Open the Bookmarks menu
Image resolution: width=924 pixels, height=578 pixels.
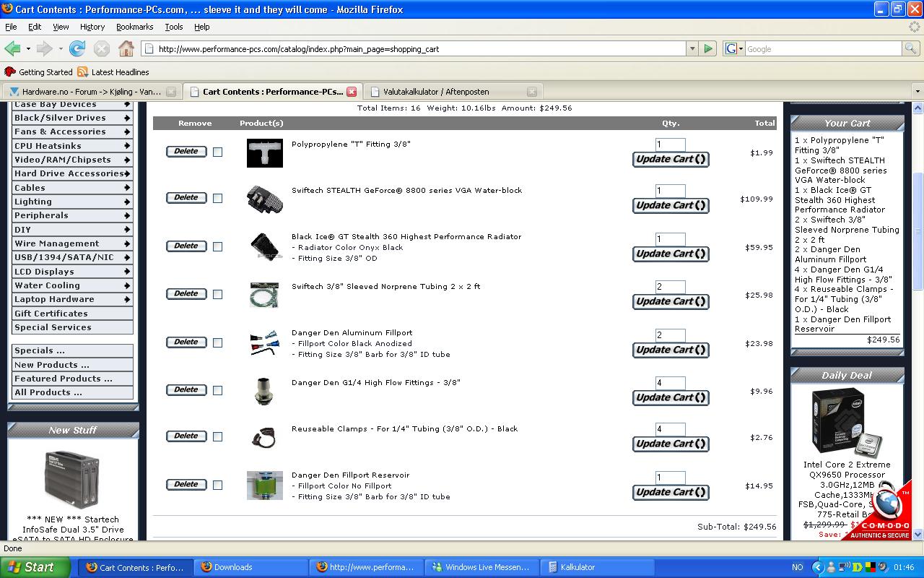pos(134,27)
